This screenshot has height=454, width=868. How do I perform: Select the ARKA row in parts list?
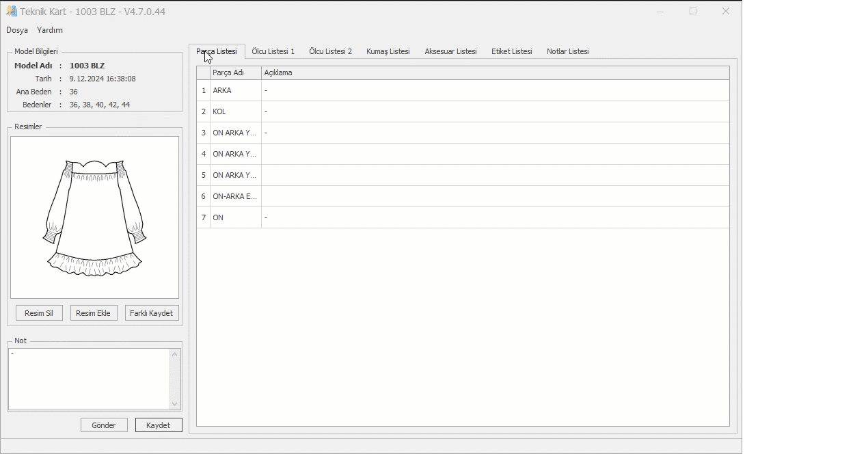click(x=235, y=90)
